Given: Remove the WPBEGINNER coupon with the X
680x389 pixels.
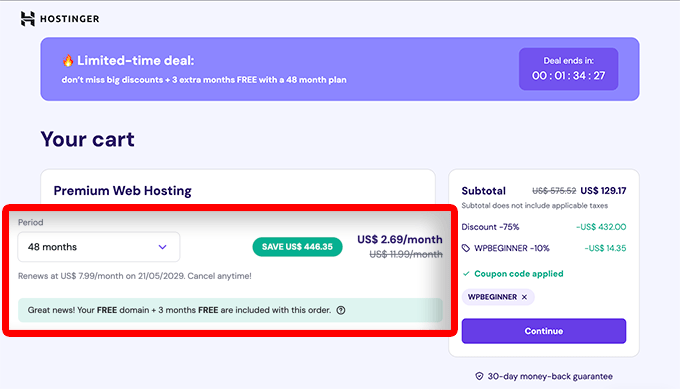Looking at the screenshot, I should [524, 297].
